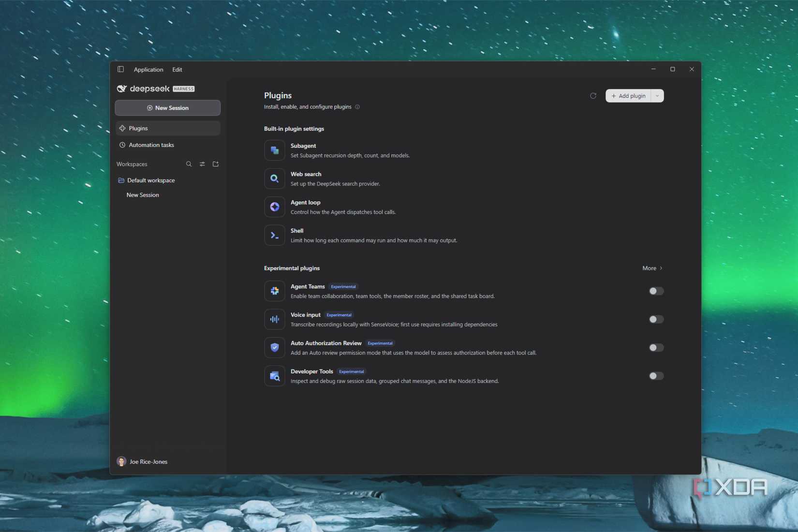798x532 pixels.
Task: Click the Auto Authorization Review shield icon
Action: pyautogui.click(x=274, y=347)
